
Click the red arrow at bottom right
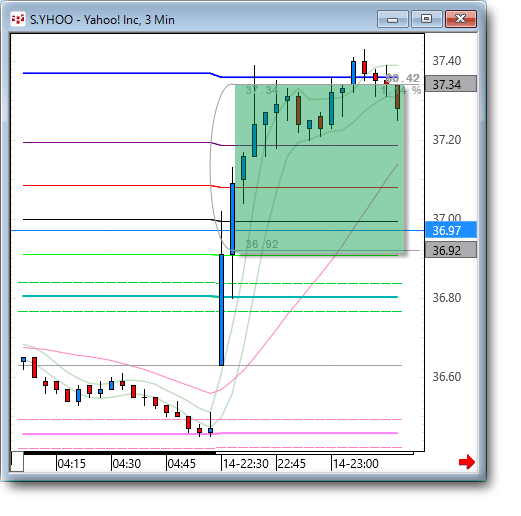(x=467, y=462)
